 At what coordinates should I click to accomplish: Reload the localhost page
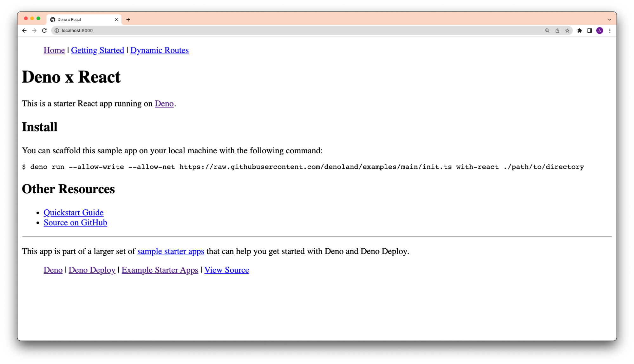click(44, 30)
